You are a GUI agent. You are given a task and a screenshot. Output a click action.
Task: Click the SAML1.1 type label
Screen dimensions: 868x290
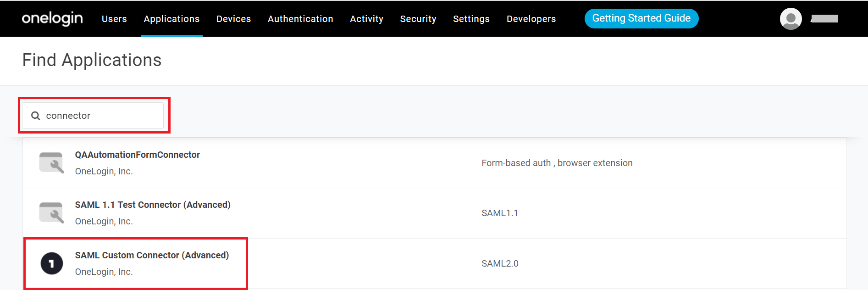point(500,213)
